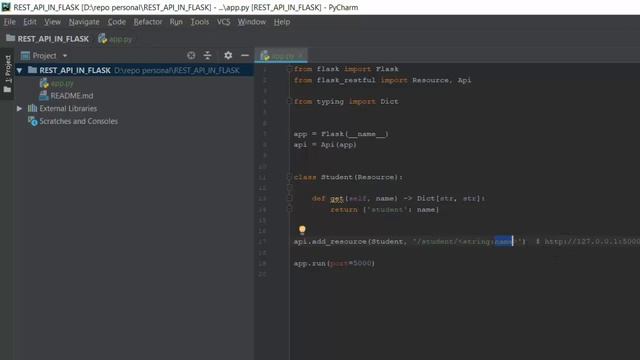Image resolution: width=640 pixels, height=360 pixels.
Task: Open the Window menu
Action: click(251, 22)
